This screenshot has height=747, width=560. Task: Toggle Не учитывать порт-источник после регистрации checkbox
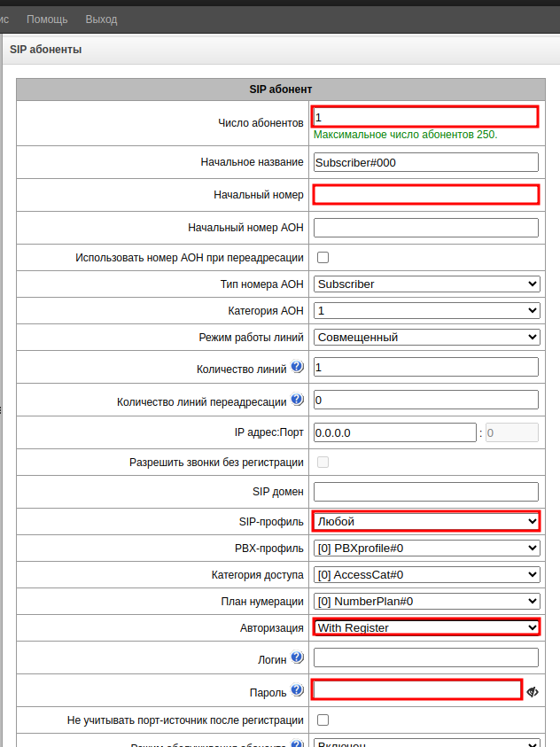pos(323,720)
